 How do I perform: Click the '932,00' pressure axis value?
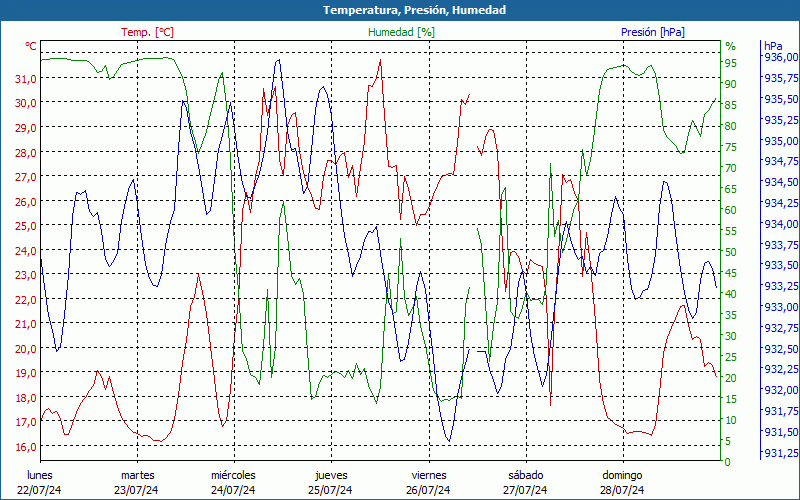(780, 390)
